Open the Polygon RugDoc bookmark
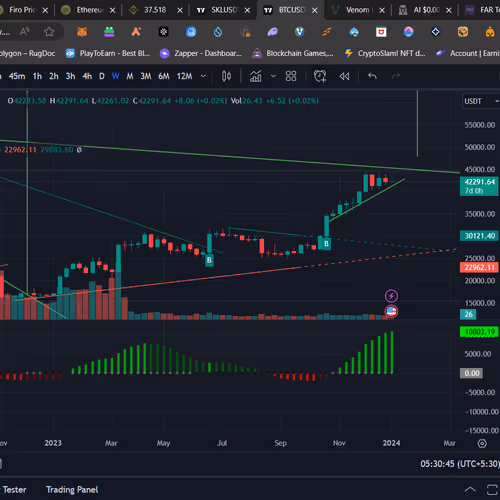 (27, 53)
